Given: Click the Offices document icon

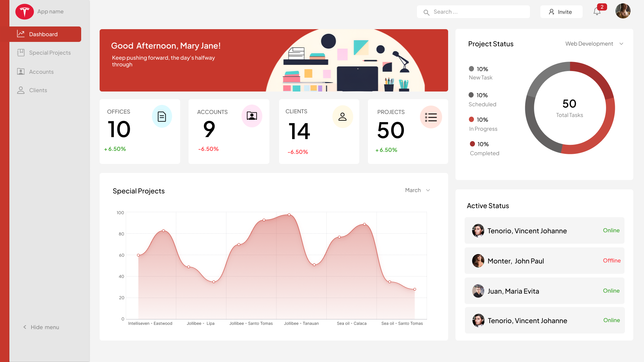Looking at the screenshot, I should tap(162, 116).
